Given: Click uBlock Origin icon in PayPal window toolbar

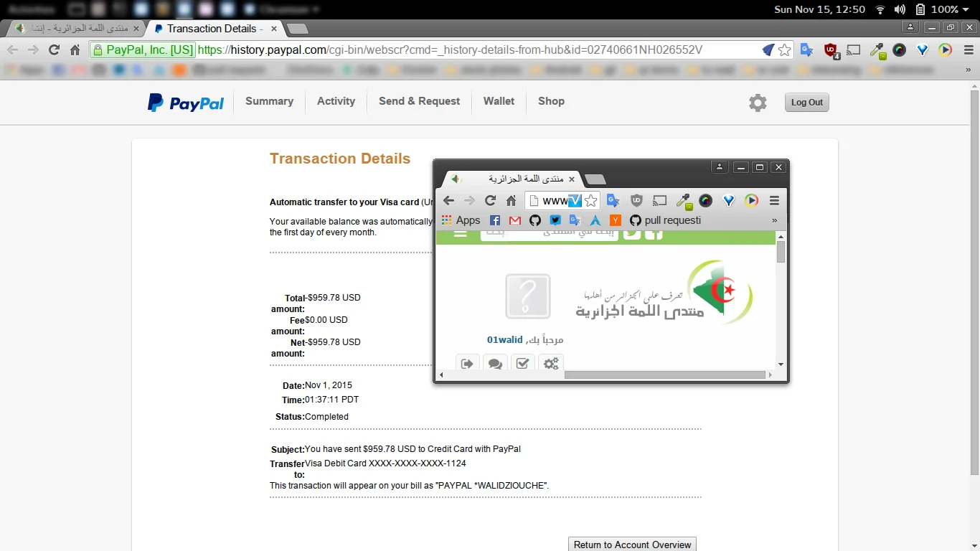Looking at the screenshot, I should click(831, 50).
